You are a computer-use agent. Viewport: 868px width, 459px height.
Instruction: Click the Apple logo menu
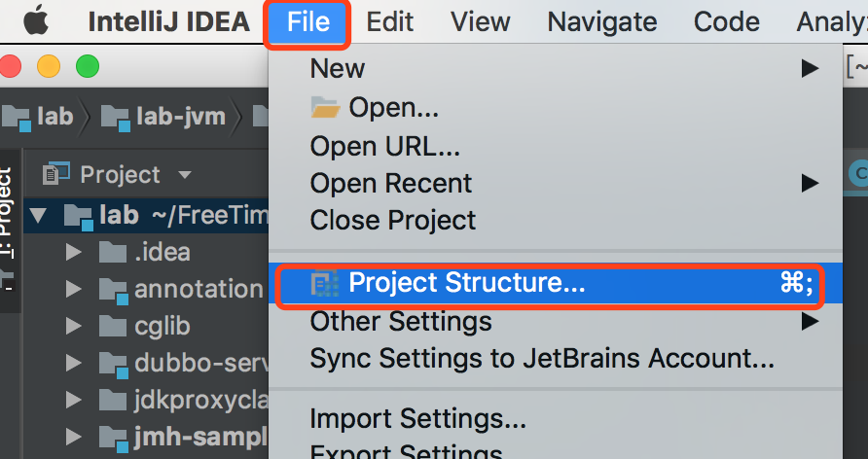[37, 21]
